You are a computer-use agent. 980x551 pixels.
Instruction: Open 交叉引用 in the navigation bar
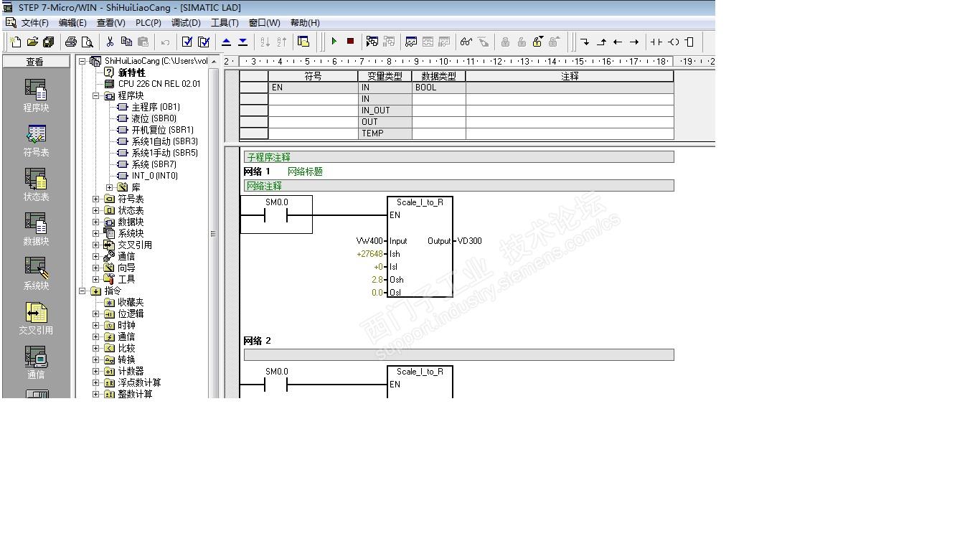(x=36, y=319)
